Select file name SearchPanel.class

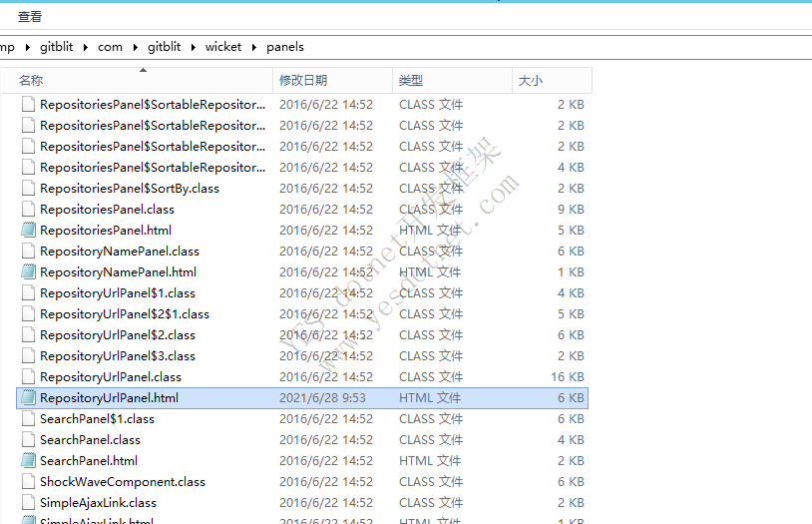pyautogui.click(x=90, y=439)
